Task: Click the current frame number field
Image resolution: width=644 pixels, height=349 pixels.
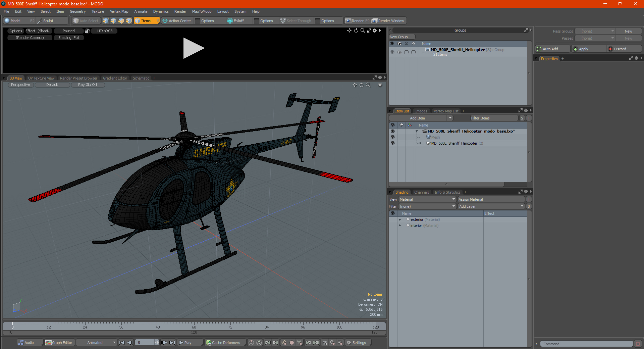Action: pos(146,343)
